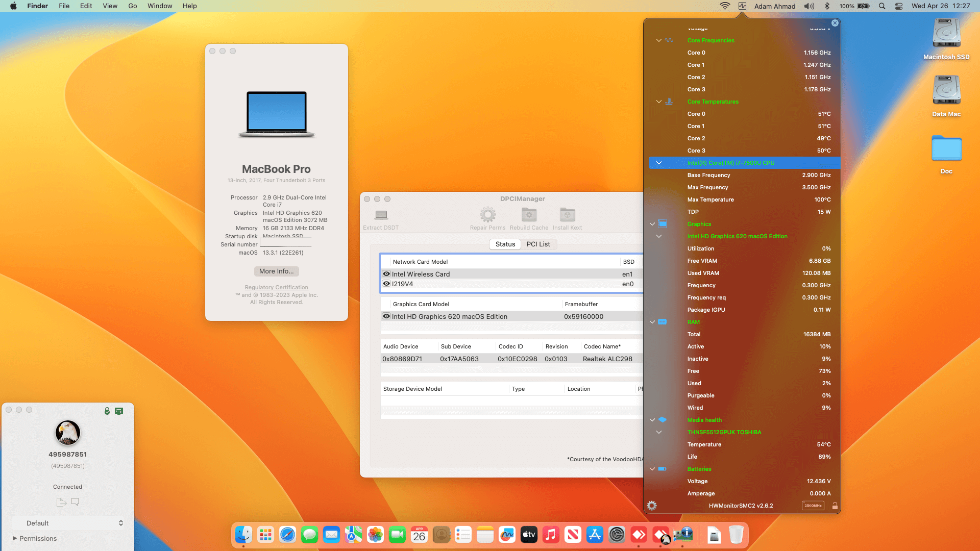Click DPCIManager icon in the Dock
The height and width of the screenshot is (551, 980).
683,535
